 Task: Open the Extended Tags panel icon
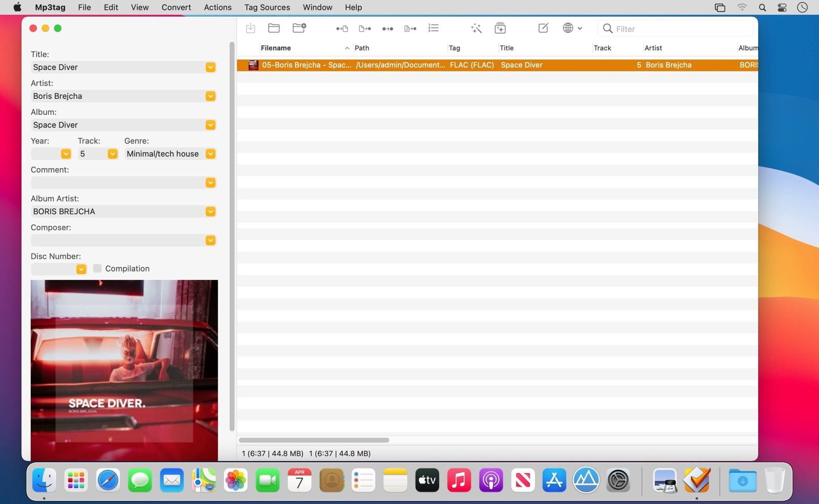pyautogui.click(x=500, y=28)
